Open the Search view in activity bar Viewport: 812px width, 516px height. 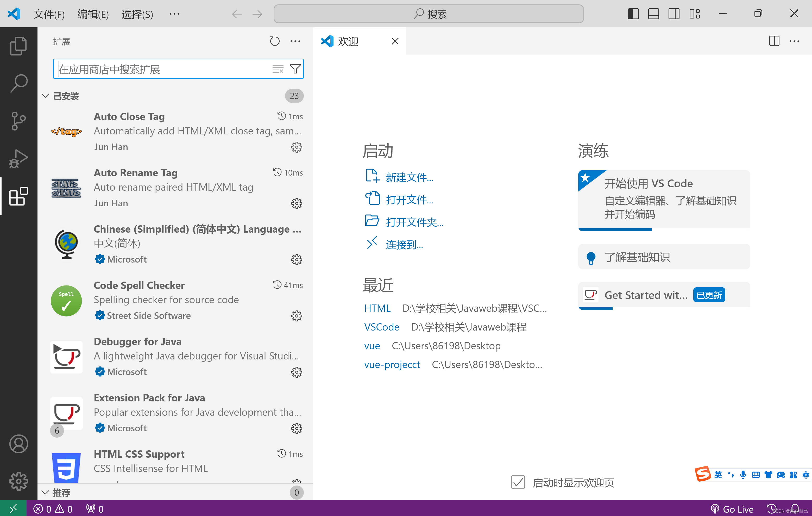18,83
